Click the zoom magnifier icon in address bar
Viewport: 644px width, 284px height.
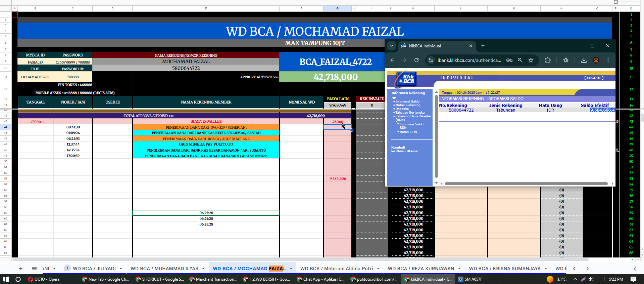tap(520, 60)
